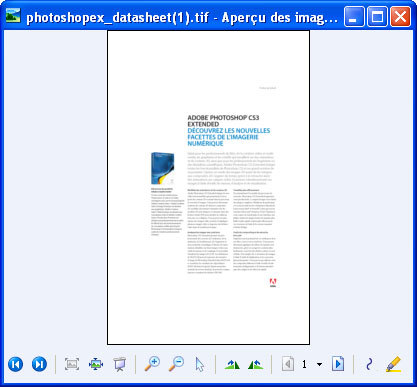Go to the next image

39,364
